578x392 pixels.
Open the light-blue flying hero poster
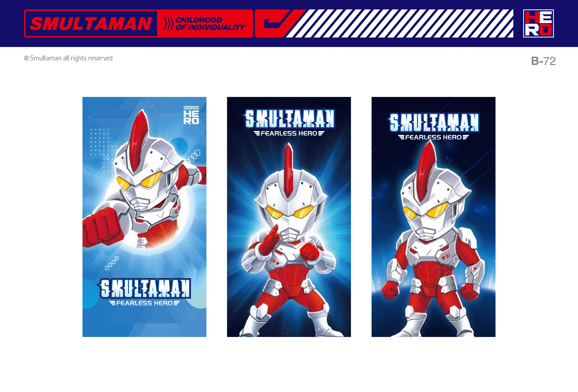tap(144, 217)
